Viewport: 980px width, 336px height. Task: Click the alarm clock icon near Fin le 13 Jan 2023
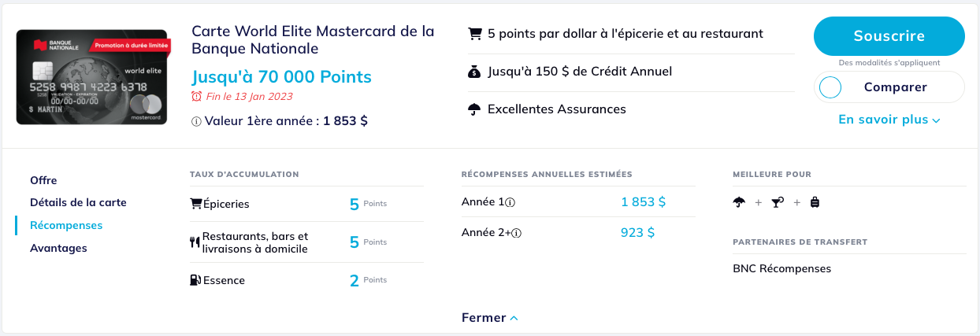pyautogui.click(x=197, y=97)
